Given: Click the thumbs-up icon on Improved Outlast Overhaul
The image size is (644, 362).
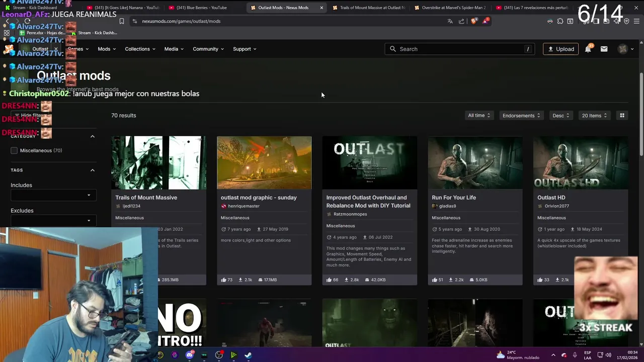Looking at the screenshot, I should [x=329, y=280].
